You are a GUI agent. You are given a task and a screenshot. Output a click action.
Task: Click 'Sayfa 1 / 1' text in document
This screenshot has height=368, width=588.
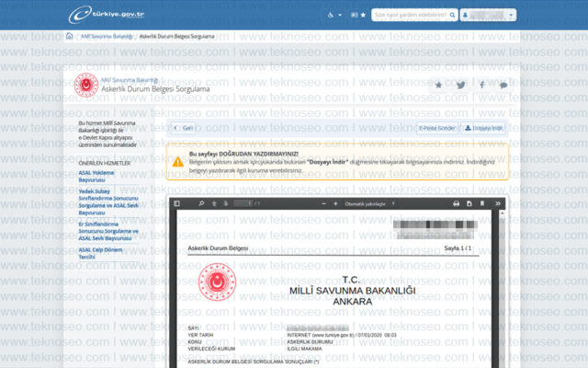click(458, 248)
